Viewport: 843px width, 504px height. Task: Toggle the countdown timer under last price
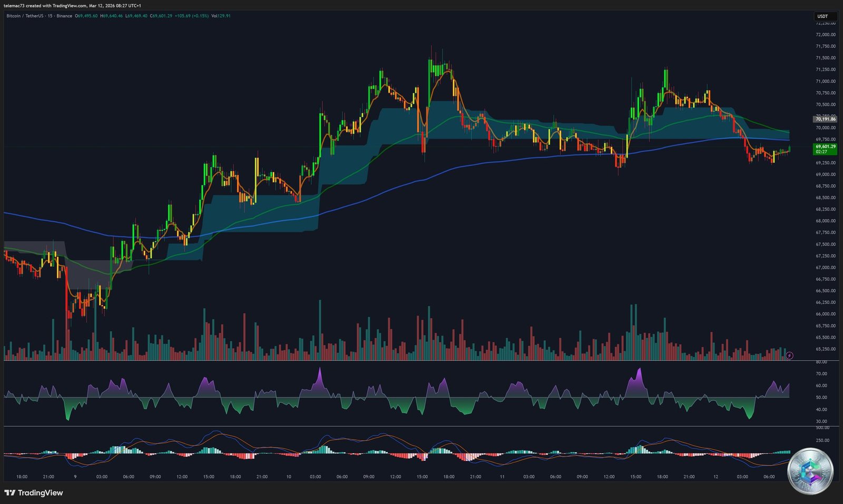[822, 152]
